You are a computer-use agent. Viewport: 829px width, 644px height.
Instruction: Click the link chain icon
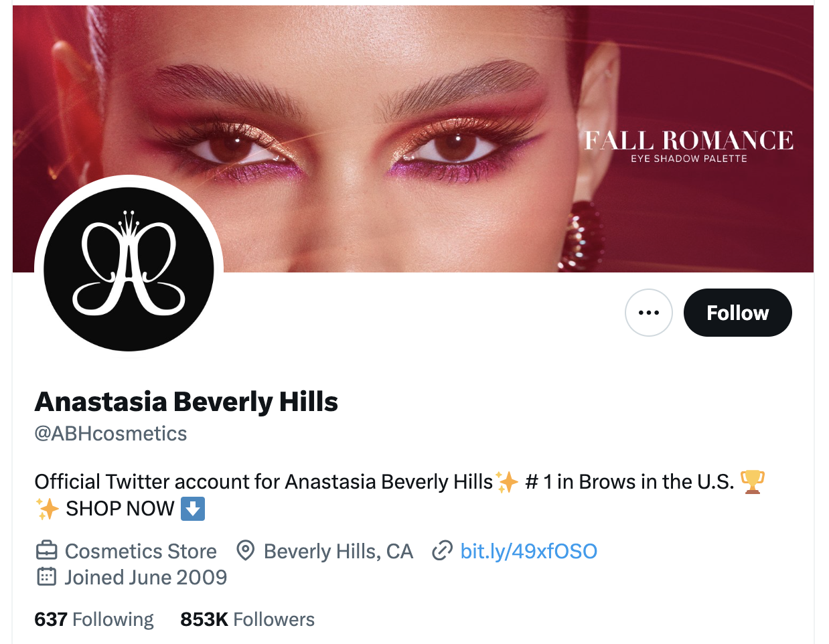pos(442,551)
